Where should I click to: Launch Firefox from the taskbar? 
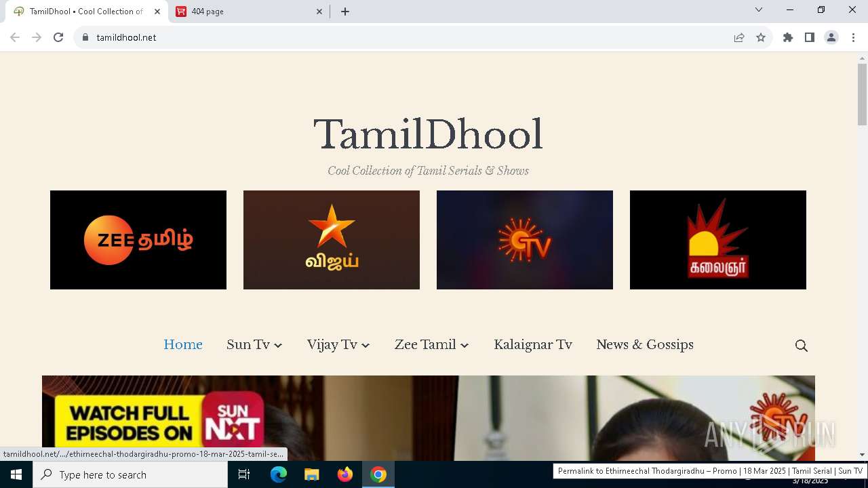[x=345, y=474]
